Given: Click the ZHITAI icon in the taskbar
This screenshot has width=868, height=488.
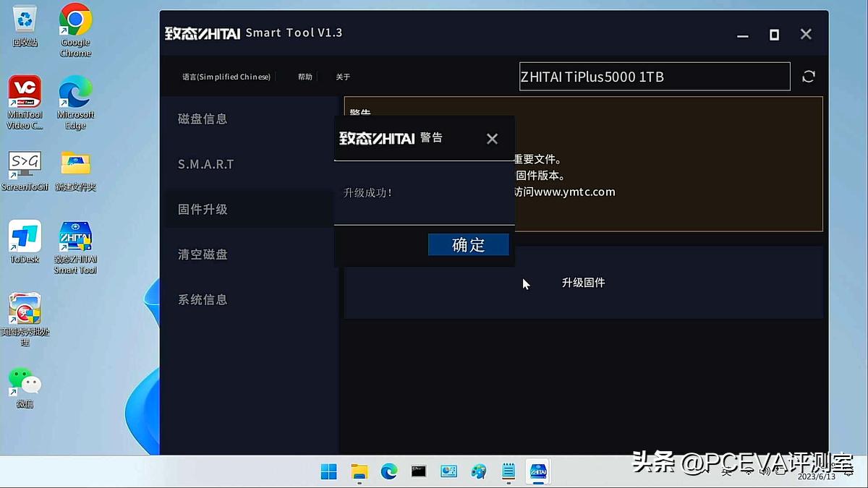Looking at the screenshot, I should pos(538,471).
